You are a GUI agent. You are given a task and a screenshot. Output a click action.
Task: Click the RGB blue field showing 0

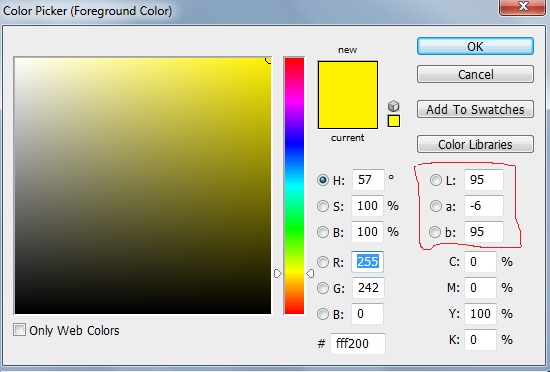pyautogui.click(x=368, y=314)
